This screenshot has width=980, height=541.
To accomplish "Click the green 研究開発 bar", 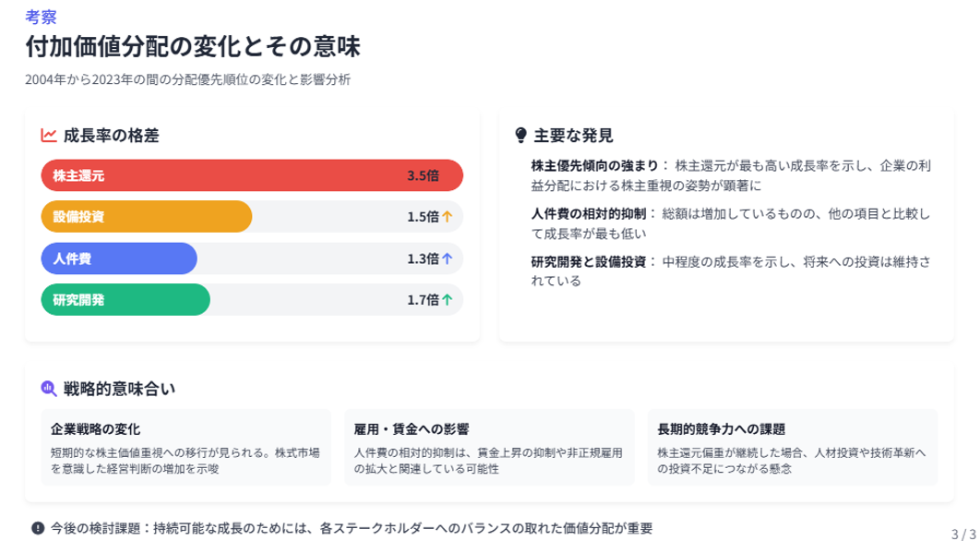I will [x=125, y=300].
